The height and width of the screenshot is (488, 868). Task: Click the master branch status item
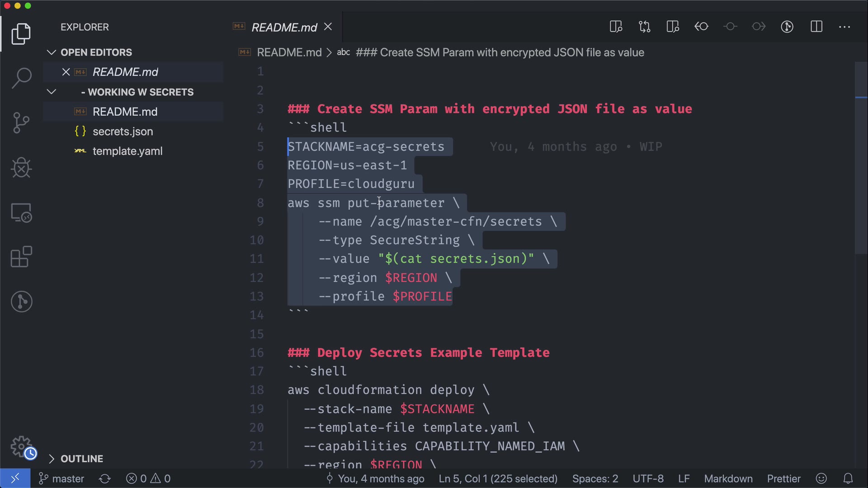point(62,479)
